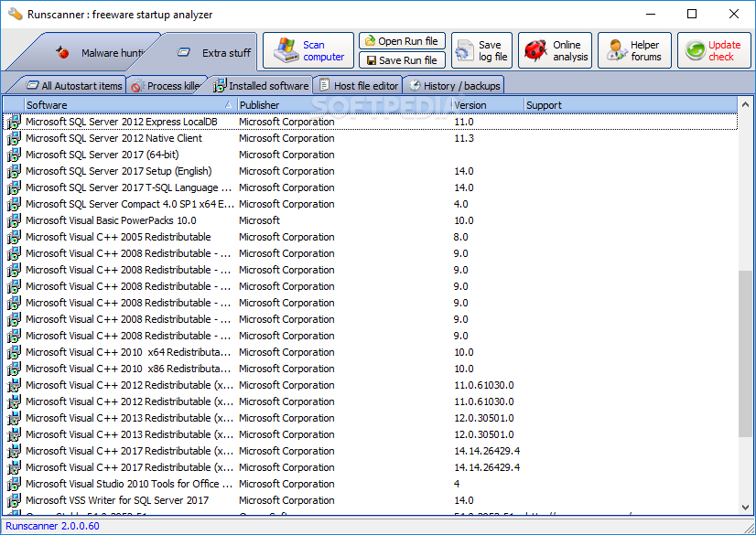Click the Scan computer button

coord(308,50)
